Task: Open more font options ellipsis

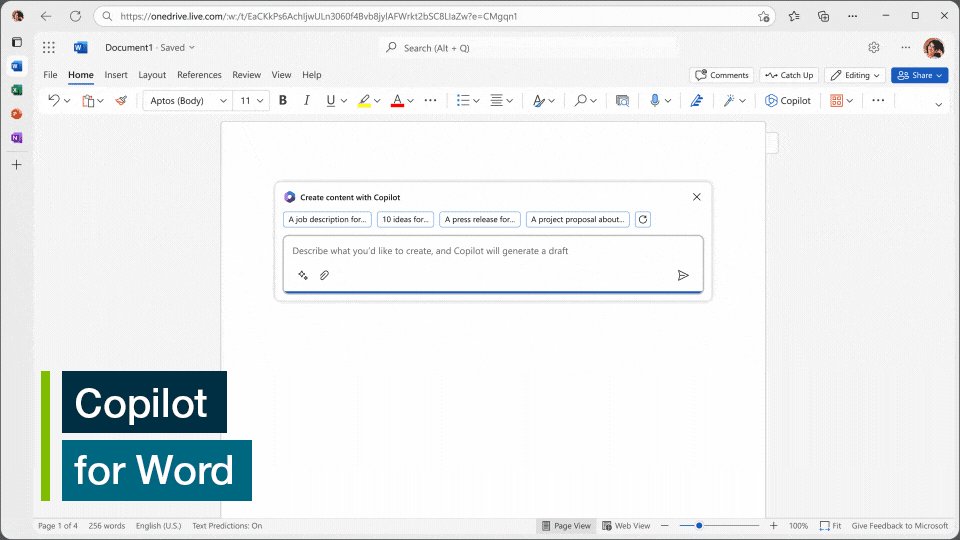Action: point(430,100)
